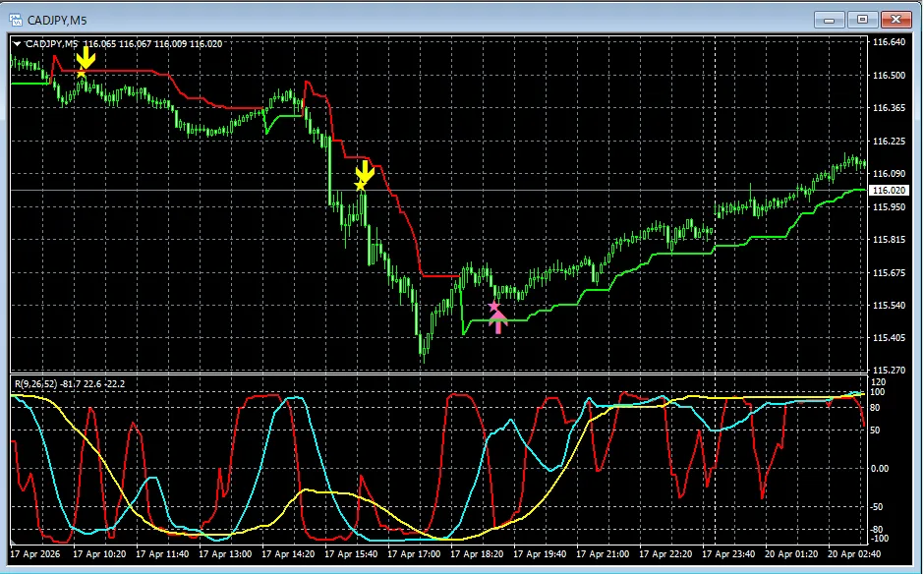The width and height of the screenshot is (924, 574).
Task: Maximize the CADJPY,M5 chart window
Action: pos(863,18)
